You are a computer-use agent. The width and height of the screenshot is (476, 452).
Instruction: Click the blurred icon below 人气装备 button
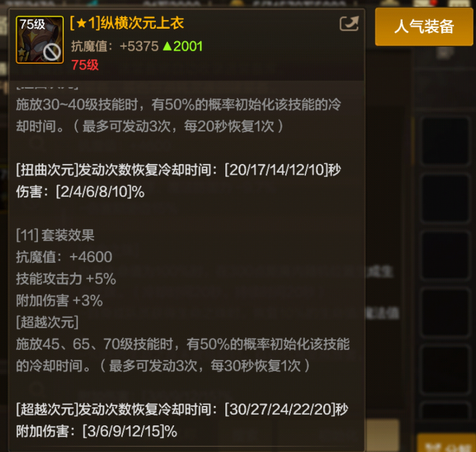click(444, 53)
